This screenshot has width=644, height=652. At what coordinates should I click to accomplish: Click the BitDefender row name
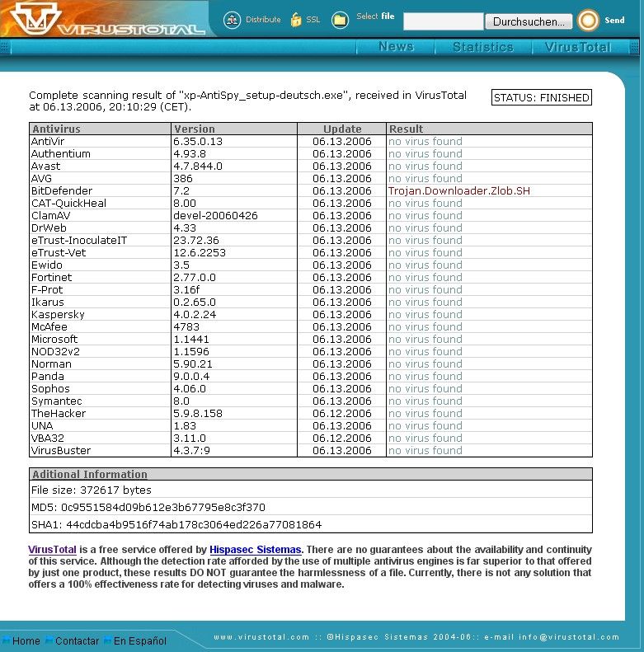point(62,191)
